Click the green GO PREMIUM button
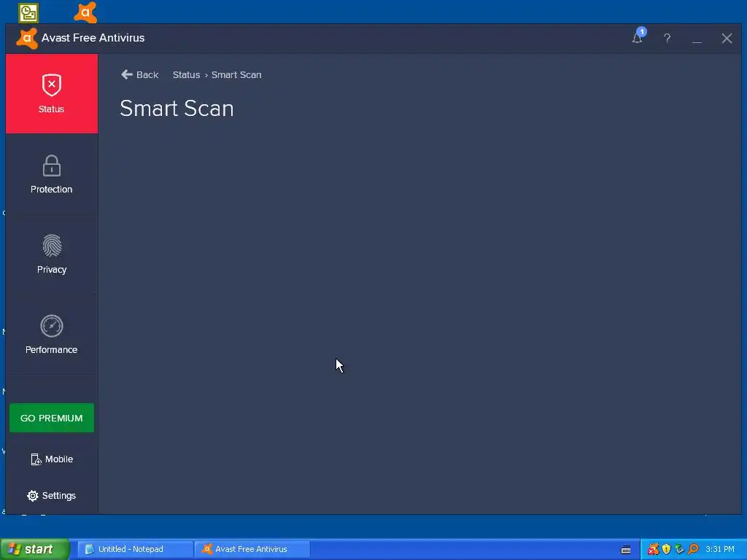Viewport: 747px width, 560px height. point(52,418)
